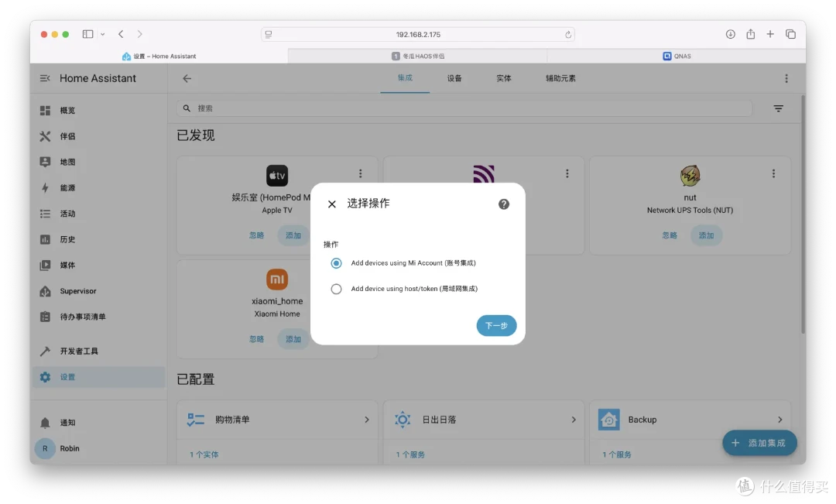The image size is (836, 504).
Task: Click 忽略 on the nut card
Action: pyautogui.click(x=670, y=235)
